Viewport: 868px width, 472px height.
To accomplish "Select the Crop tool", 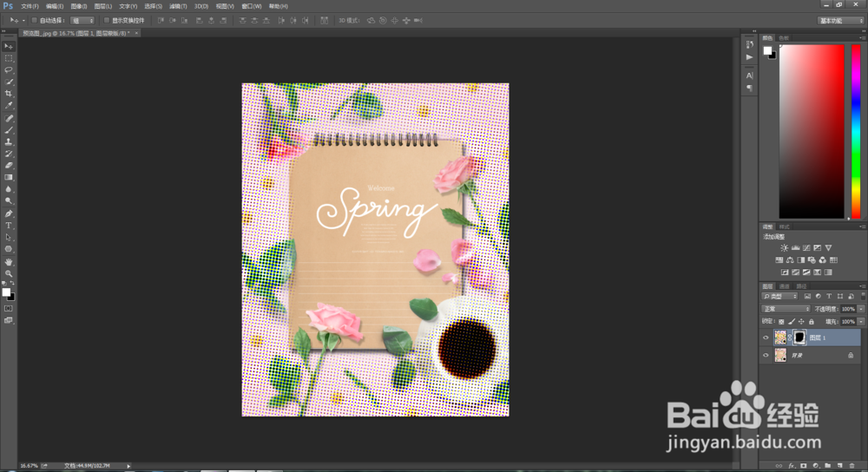I will tap(9, 94).
